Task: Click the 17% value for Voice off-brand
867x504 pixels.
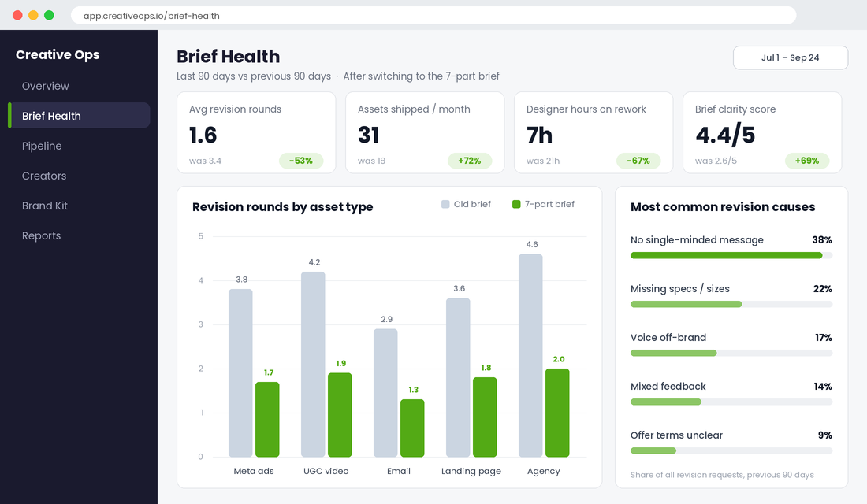Action: coord(824,338)
